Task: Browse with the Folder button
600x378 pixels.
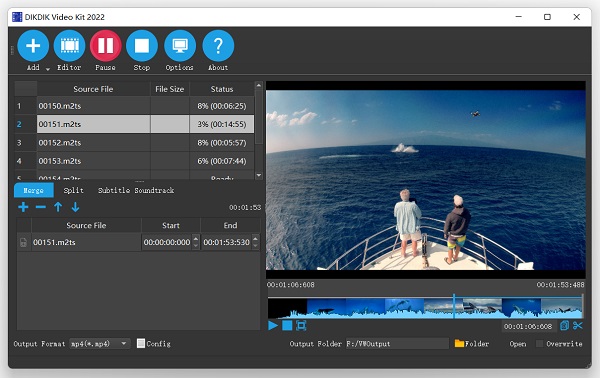Action: 472,344
